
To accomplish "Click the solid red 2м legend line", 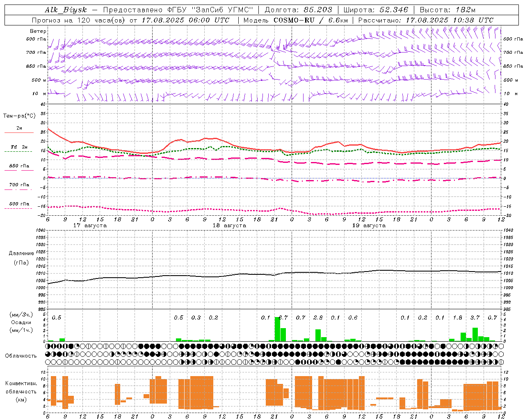I will tap(19, 132).
